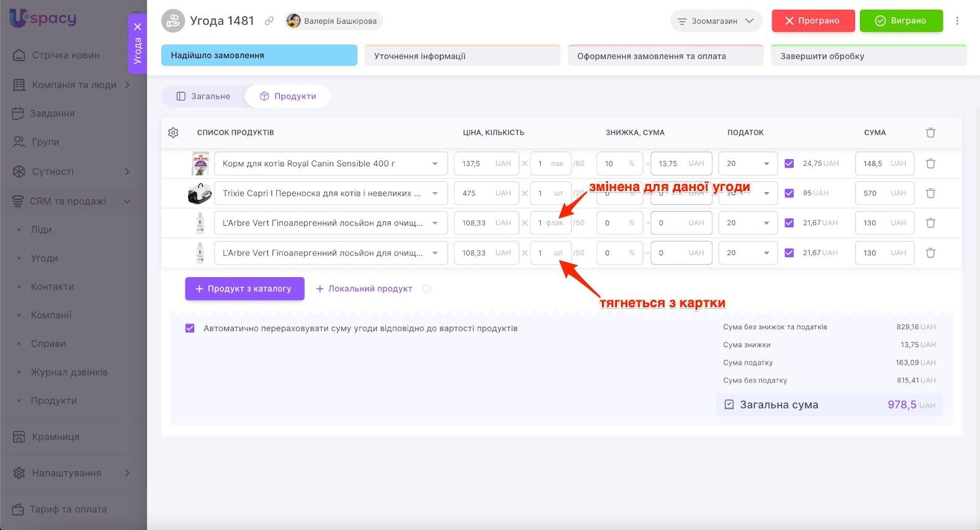Edit the Trixie Capri price field 475
This screenshot has width=980, height=530.
coord(486,193)
